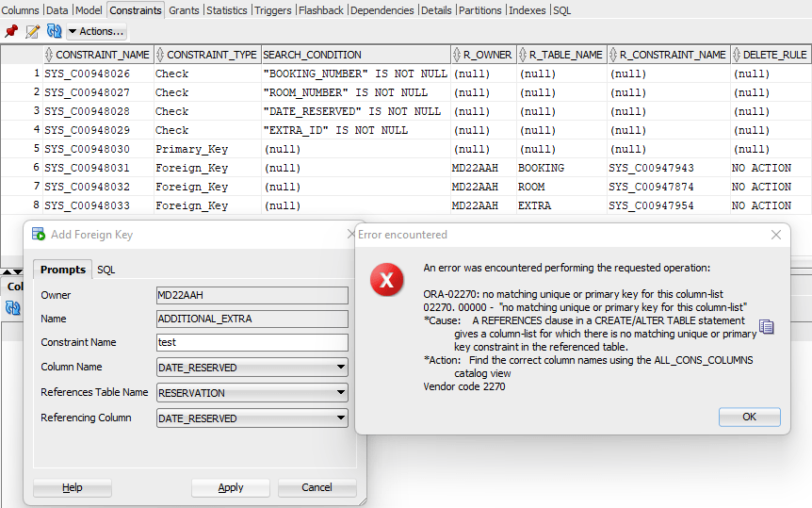Click OK in the error dialog
Image resolution: width=812 pixels, height=508 pixels.
749,417
